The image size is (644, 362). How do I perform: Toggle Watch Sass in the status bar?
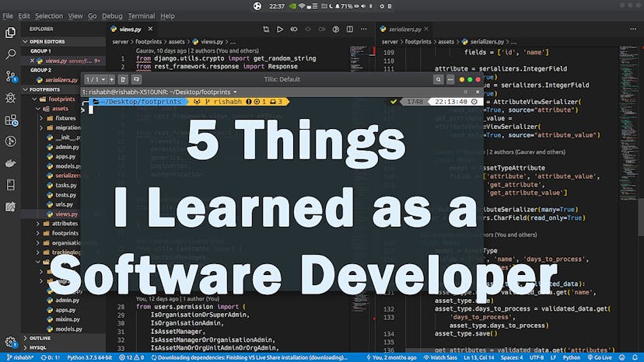click(x=440, y=357)
